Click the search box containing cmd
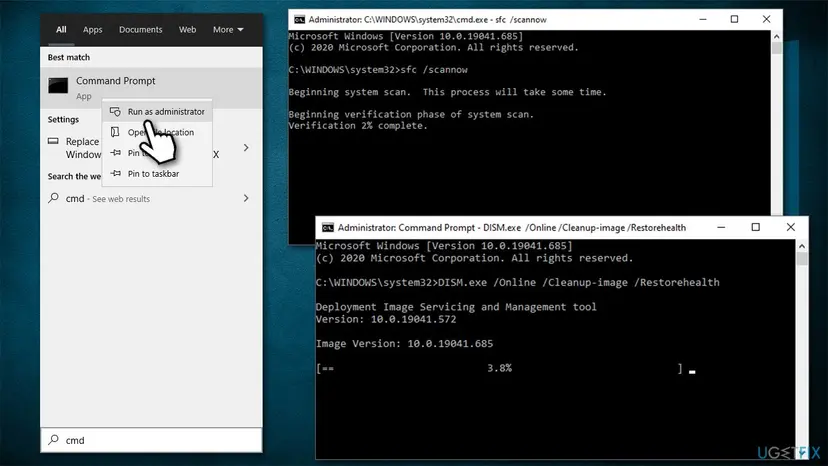The image size is (828, 466). point(151,440)
